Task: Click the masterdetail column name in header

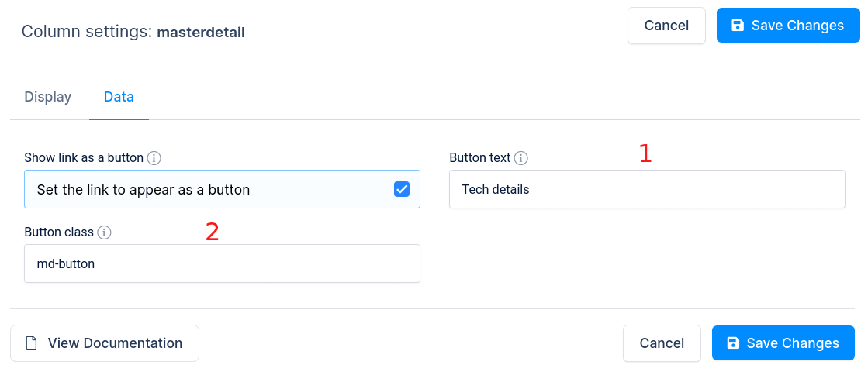Action: tap(201, 33)
